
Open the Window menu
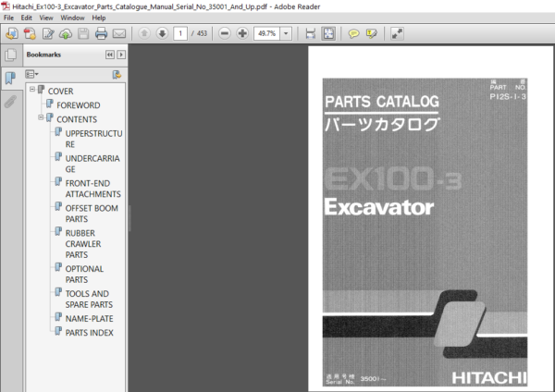point(72,18)
